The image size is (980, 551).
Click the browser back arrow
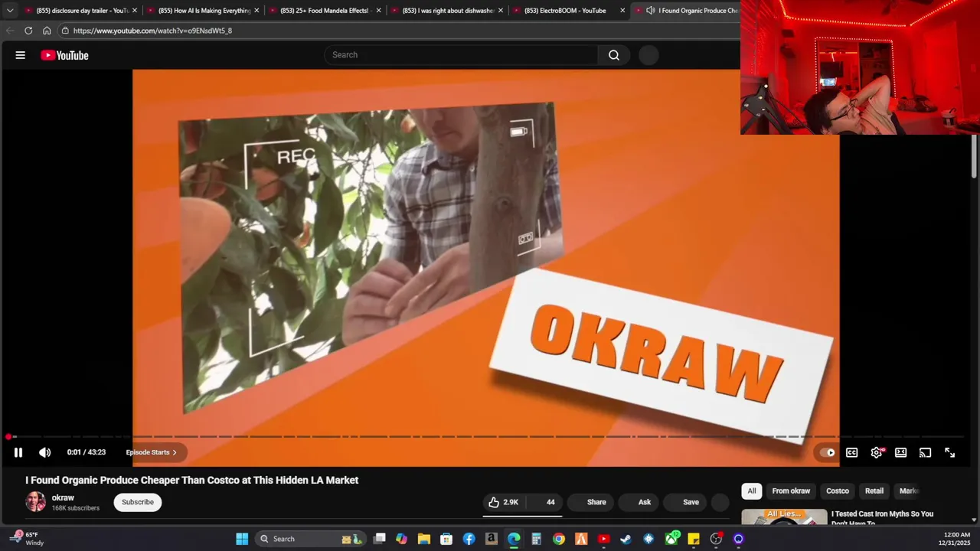10,31
